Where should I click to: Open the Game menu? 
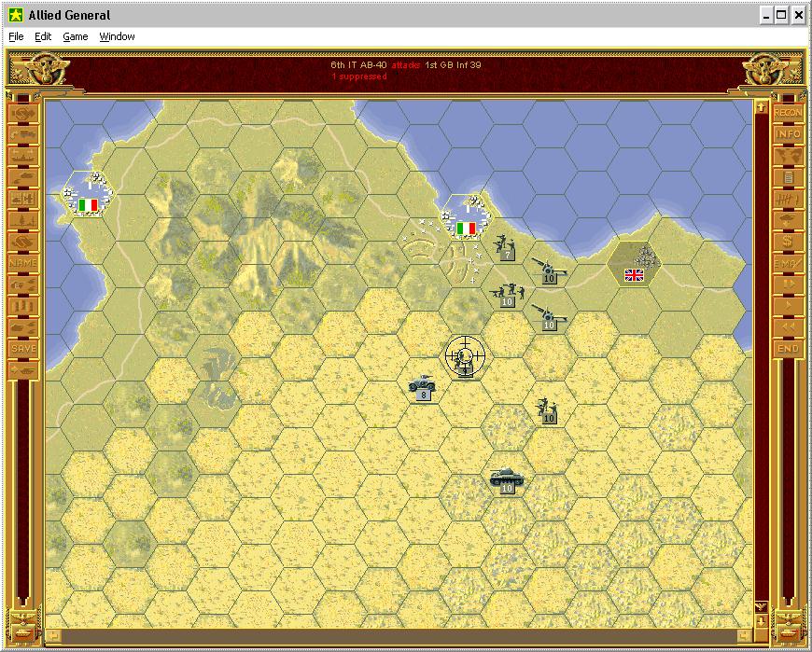click(75, 36)
